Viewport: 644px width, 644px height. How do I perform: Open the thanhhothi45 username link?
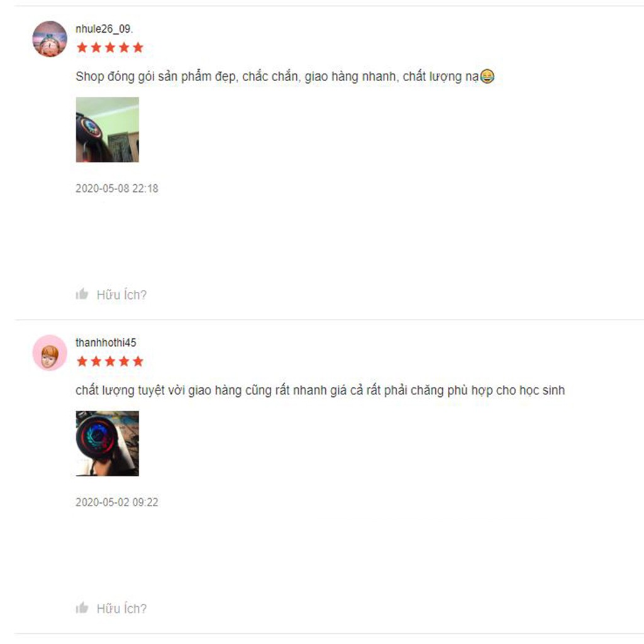pos(106,343)
